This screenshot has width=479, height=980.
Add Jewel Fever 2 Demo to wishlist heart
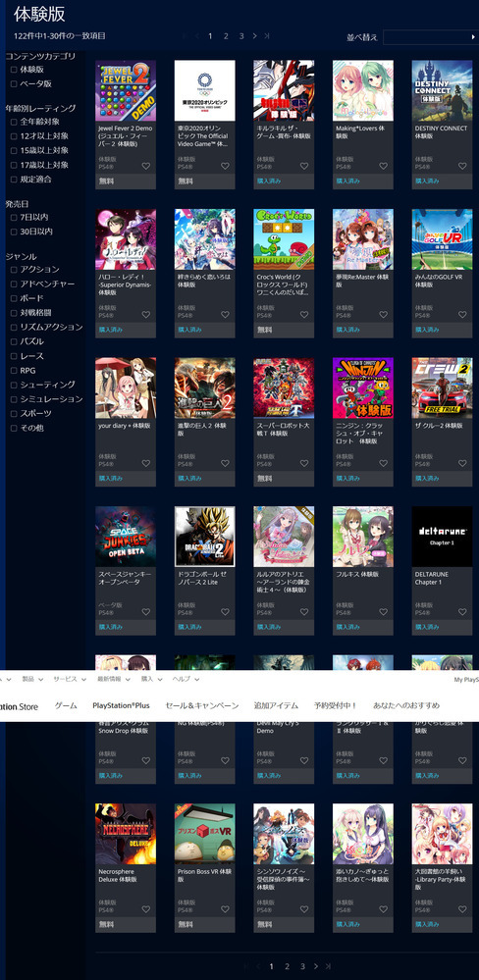145,166
